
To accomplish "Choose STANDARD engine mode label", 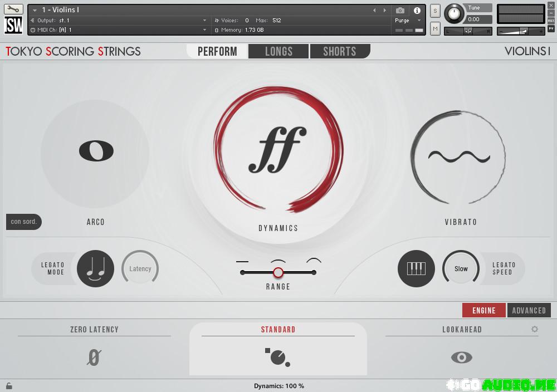I will point(278,330).
